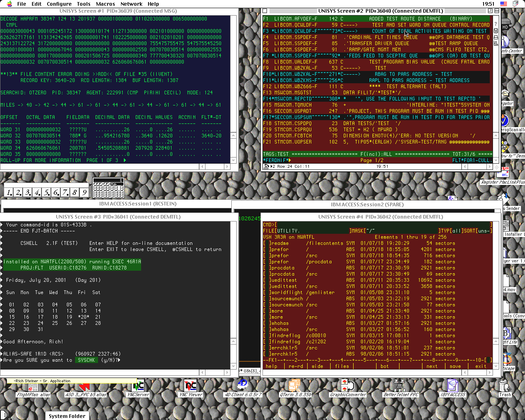Open the PCalc calculator icon on the desktop
Screen dimensions: 525x420
click(x=108, y=188)
